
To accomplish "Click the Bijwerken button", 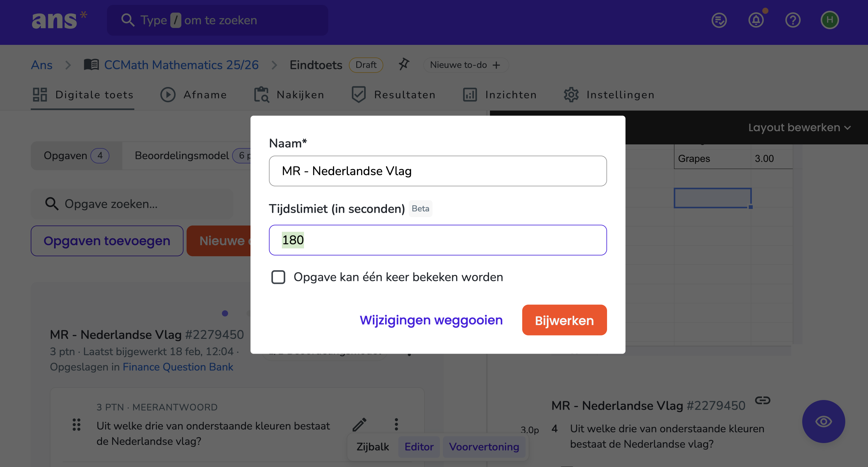I will coord(564,320).
